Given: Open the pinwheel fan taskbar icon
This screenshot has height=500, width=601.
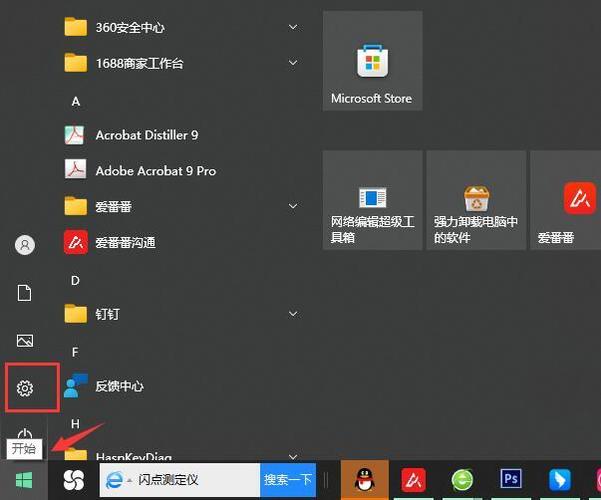Looking at the screenshot, I should [x=74, y=480].
